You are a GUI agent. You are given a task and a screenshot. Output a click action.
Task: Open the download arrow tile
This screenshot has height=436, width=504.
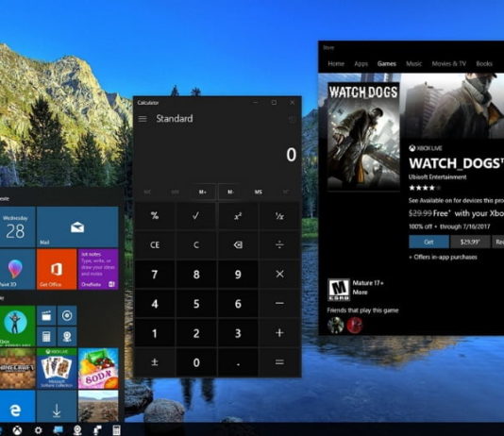coord(57,406)
